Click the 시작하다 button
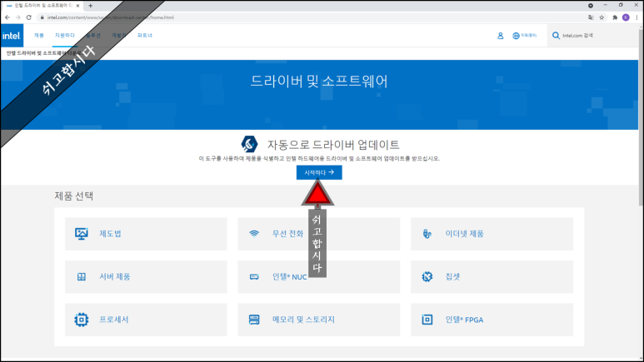Image resolution: width=644 pixels, height=362 pixels. tap(319, 172)
